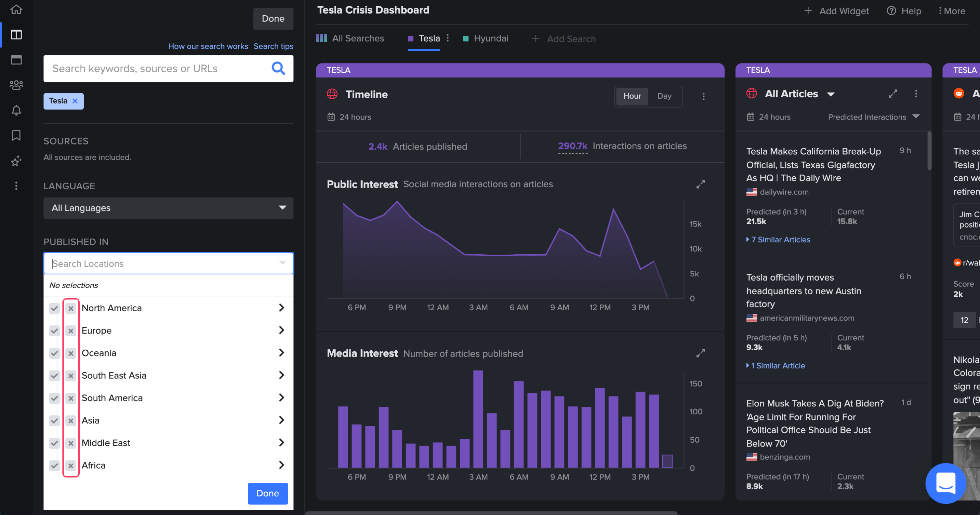Open the All Languages dropdown
Image resolution: width=980 pixels, height=516 pixels.
tap(168, 208)
